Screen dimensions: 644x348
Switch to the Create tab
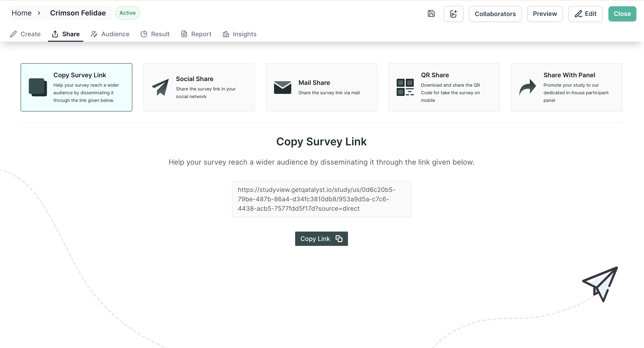pyautogui.click(x=25, y=34)
